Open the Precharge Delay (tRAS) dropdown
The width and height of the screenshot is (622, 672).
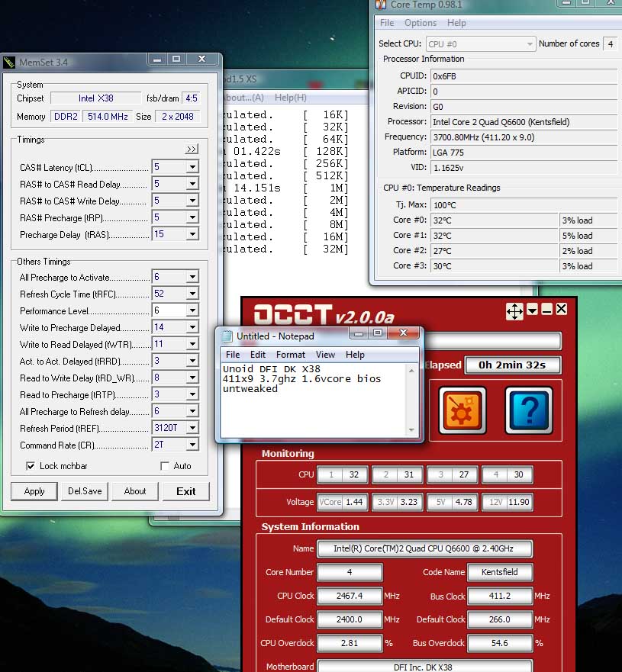pyautogui.click(x=192, y=234)
